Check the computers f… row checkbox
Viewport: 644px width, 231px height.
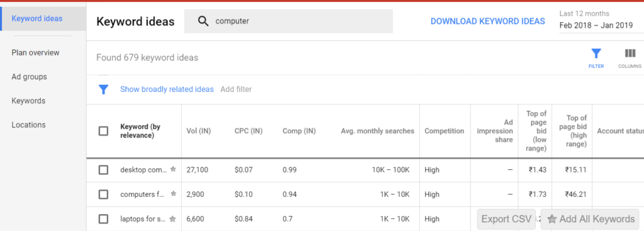(104, 194)
